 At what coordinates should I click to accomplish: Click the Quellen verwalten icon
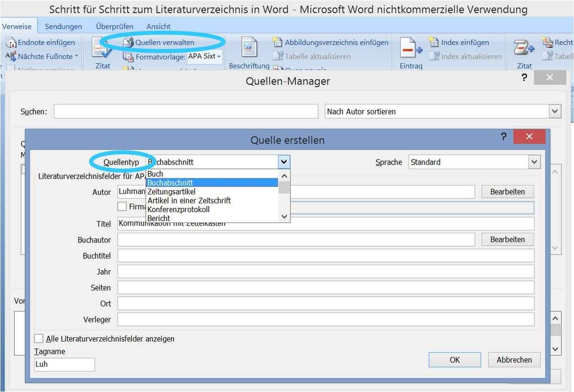(129, 43)
